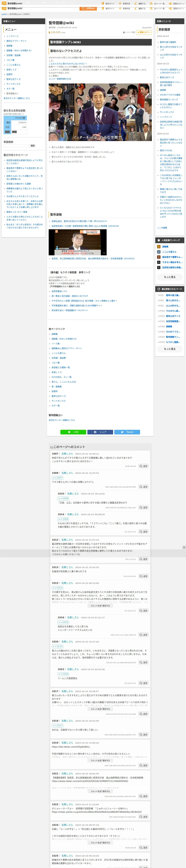Click もっと見る under recently updated pages
The width and height of the screenshot is (186, 868).
tap(170, 349)
